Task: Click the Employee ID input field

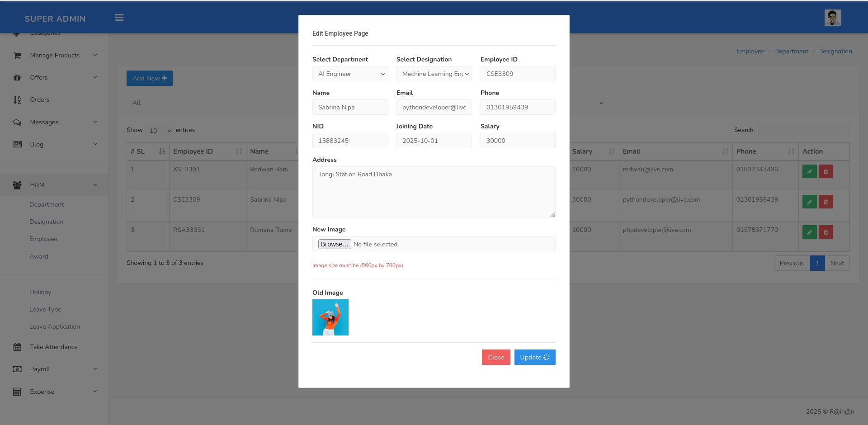Action: [x=518, y=74]
